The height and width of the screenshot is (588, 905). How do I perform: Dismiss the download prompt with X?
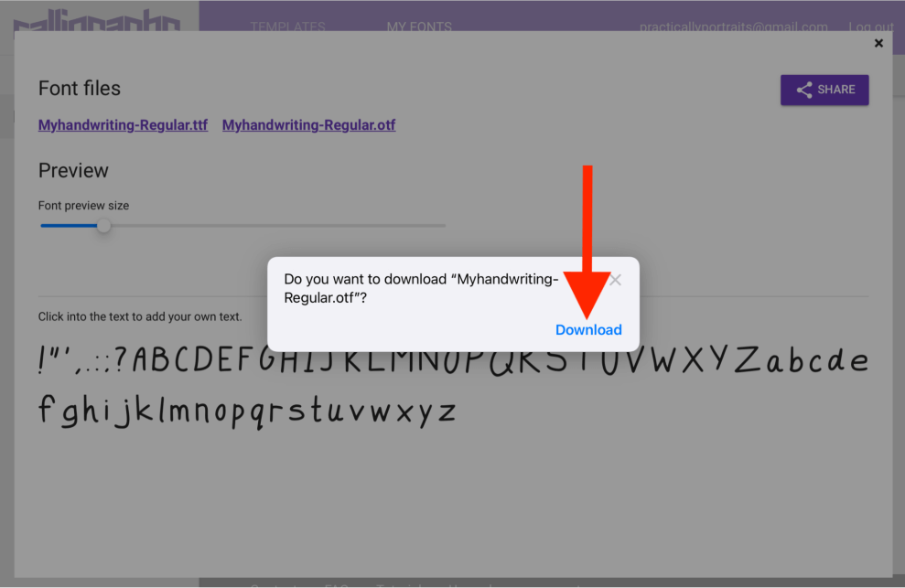(x=615, y=280)
